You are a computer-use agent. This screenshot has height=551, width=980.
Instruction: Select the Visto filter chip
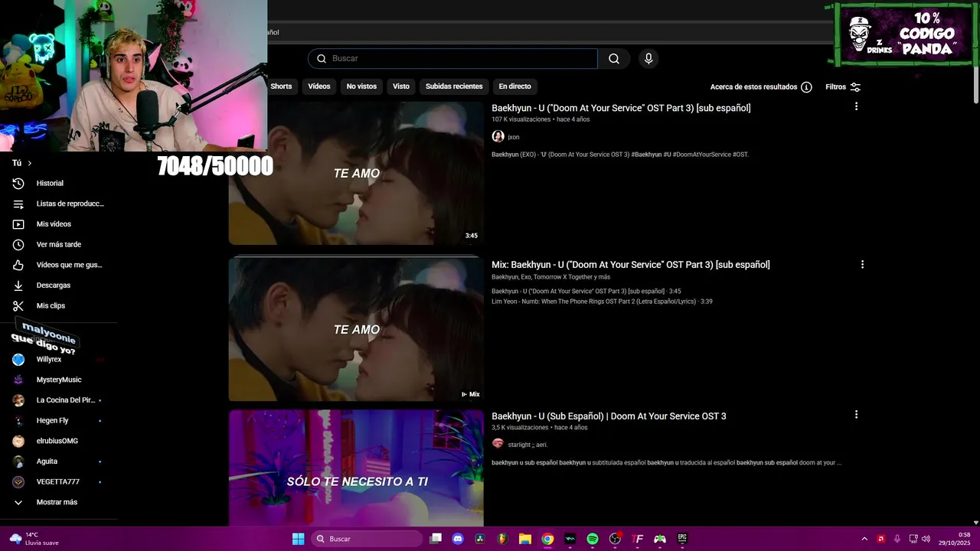(x=401, y=86)
